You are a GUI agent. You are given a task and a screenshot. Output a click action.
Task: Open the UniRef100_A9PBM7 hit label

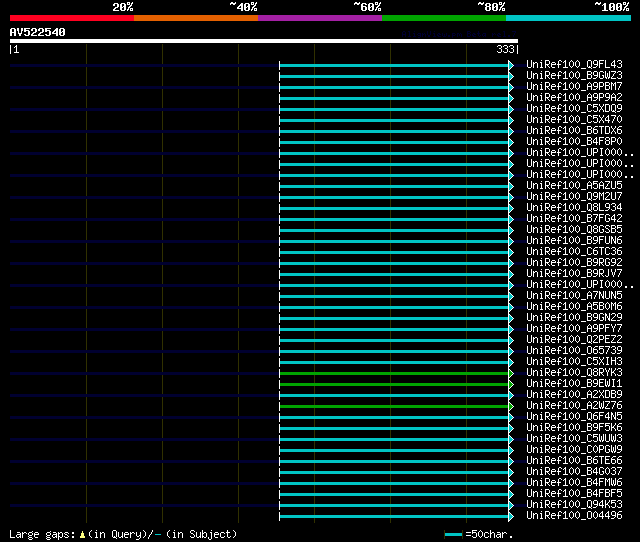coord(574,86)
